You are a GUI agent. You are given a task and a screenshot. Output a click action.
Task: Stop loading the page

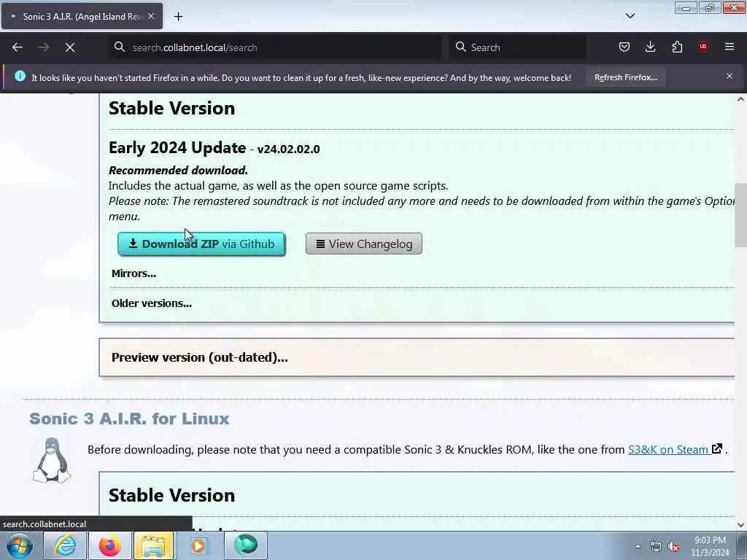70,47
